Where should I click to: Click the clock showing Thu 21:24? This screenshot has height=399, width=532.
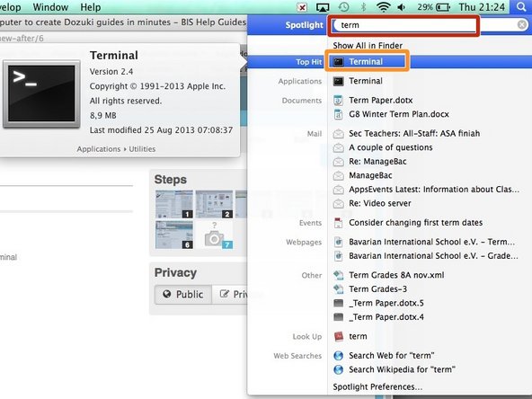click(482, 7)
